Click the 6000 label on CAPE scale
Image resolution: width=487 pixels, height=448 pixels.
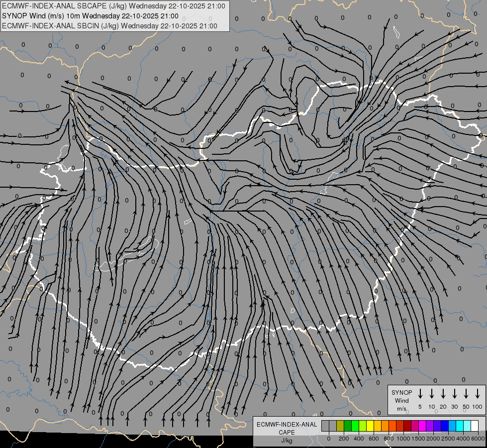(478, 439)
